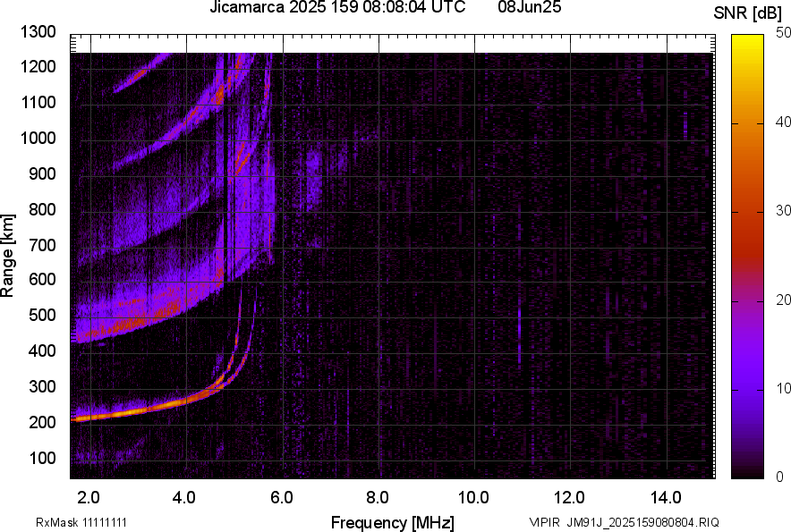Click the range tick label 400
Image resolution: width=791 pixels, height=532 pixels.
point(42,350)
